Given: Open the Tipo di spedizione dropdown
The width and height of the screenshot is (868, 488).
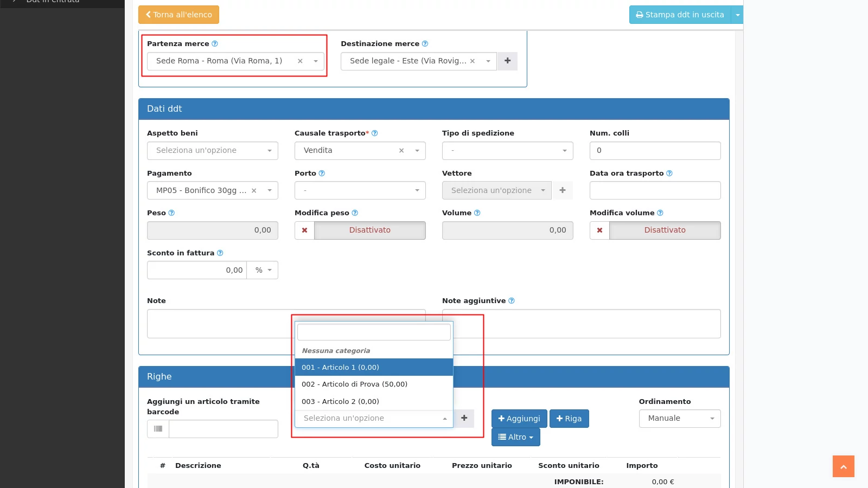Looking at the screenshot, I should coord(508,151).
